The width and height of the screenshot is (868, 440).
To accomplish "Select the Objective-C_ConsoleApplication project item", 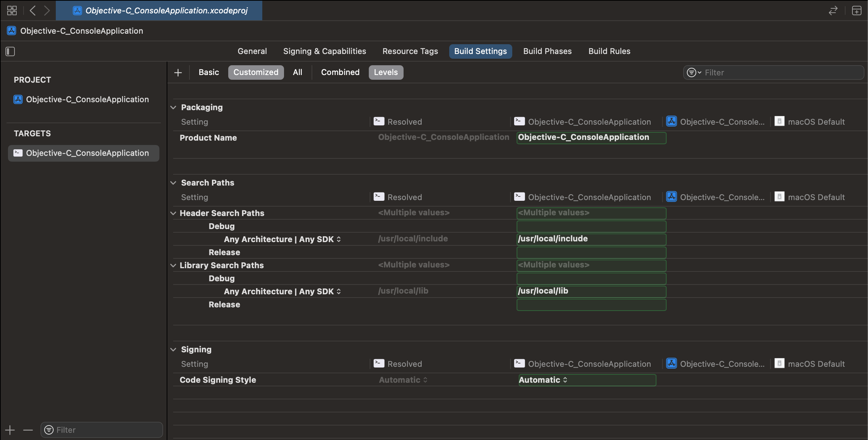I will coord(87,99).
